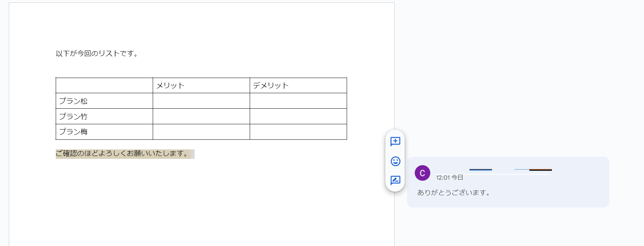Click the プラン梅 row label cell
The height and width of the screenshot is (246, 644).
coord(104,132)
